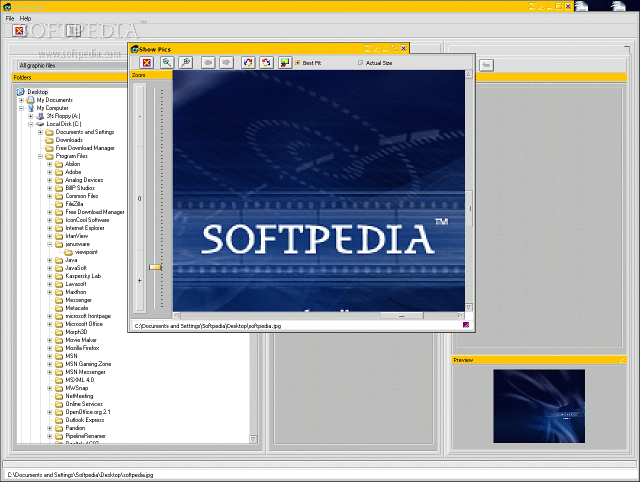Select the Outlook Express folder

[84, 420]
